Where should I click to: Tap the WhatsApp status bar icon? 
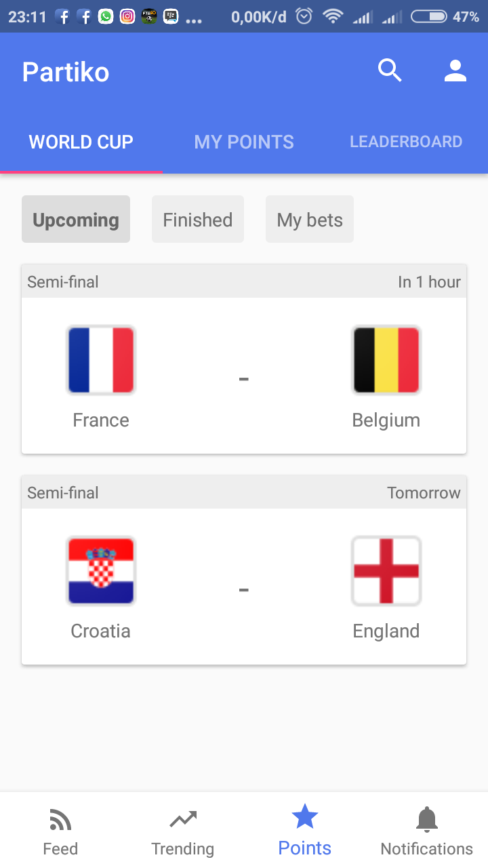[106, 16]
